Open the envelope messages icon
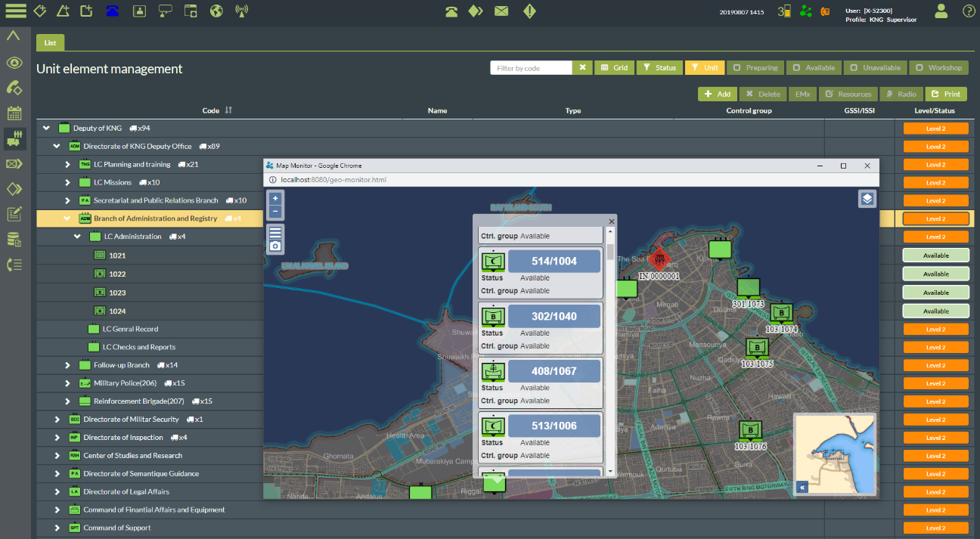 [501, 11]
